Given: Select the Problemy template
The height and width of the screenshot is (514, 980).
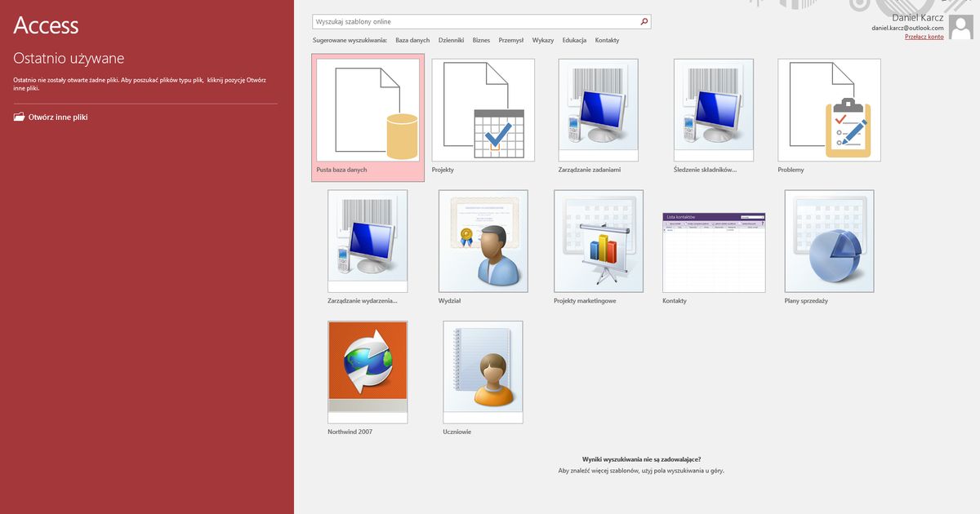Looking at the screenshot, I should [829, 110].
